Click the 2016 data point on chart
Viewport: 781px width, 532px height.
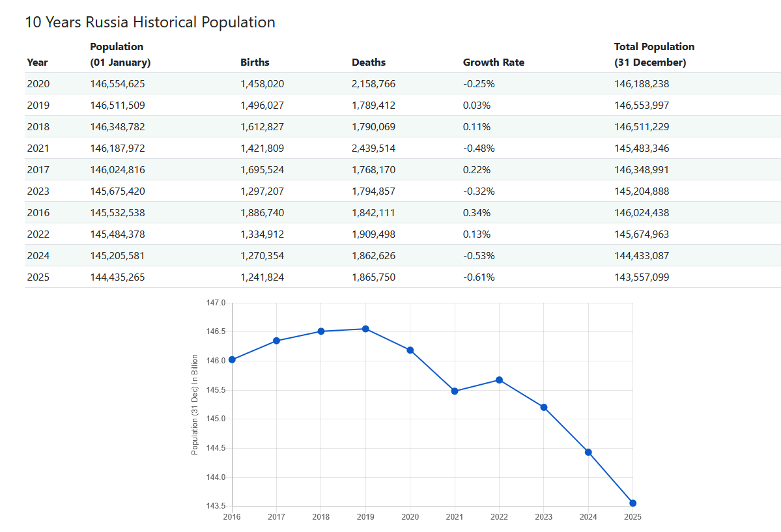click(232, 359)
